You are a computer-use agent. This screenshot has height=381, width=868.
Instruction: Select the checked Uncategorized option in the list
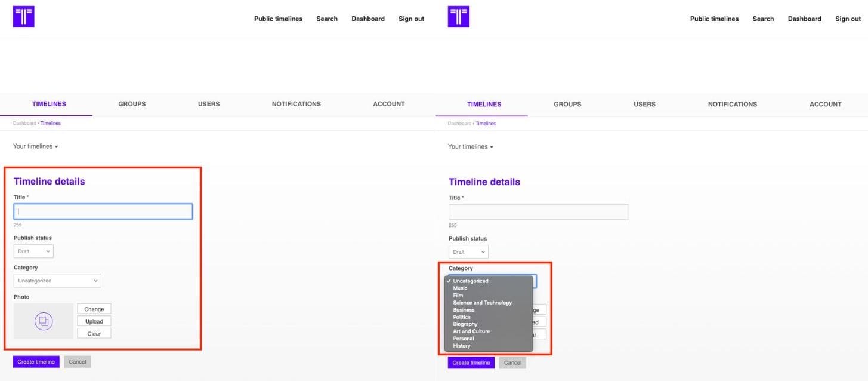click(x=470, y=281)
